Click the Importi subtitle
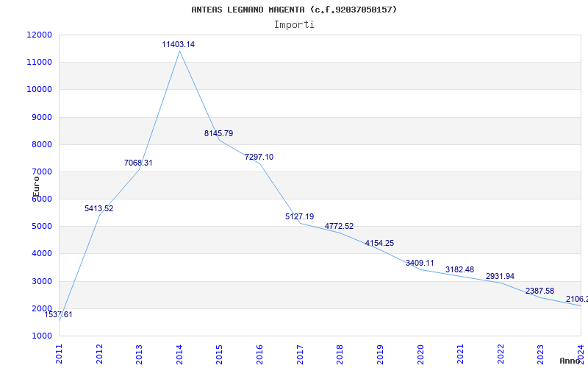 click(x=294, y=25)
